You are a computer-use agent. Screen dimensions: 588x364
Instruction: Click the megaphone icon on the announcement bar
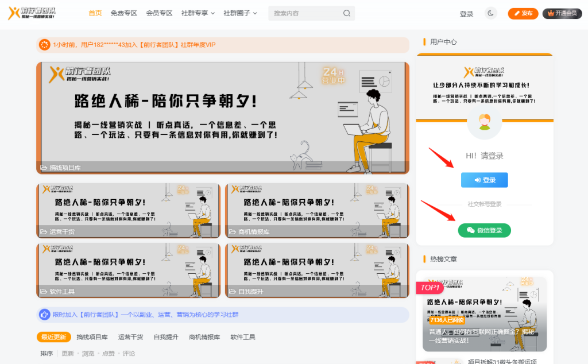tap(44, 44)
